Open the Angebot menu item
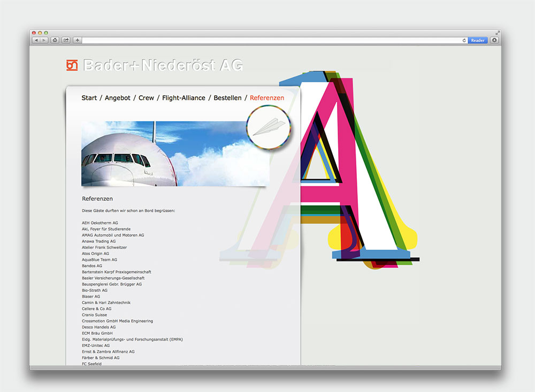535x392 pixels. click(x=117, y=98)
